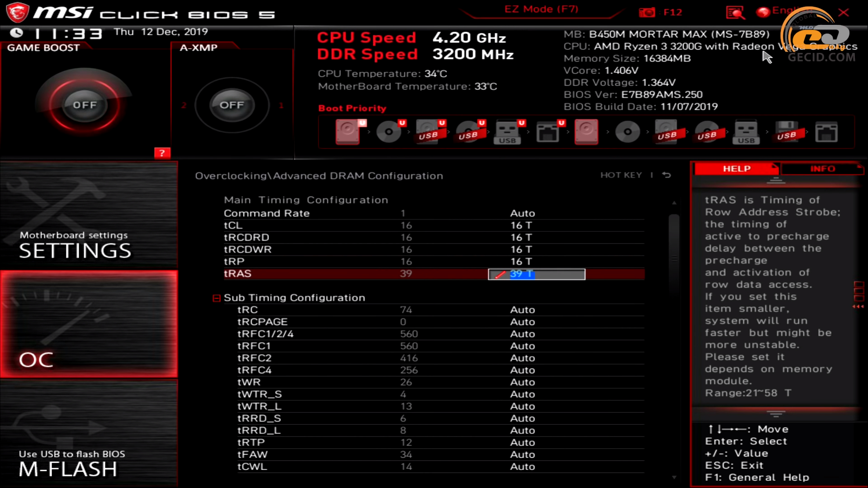This screenshot has width=868, height=488.
Task: Open the tWR Auto value field
Action: [x=523, y=382]
